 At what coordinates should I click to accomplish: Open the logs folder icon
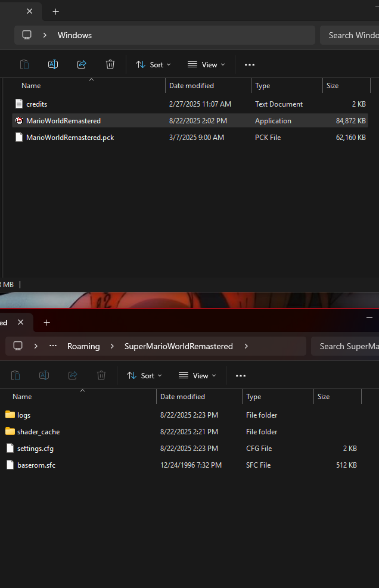pos(10,415)
